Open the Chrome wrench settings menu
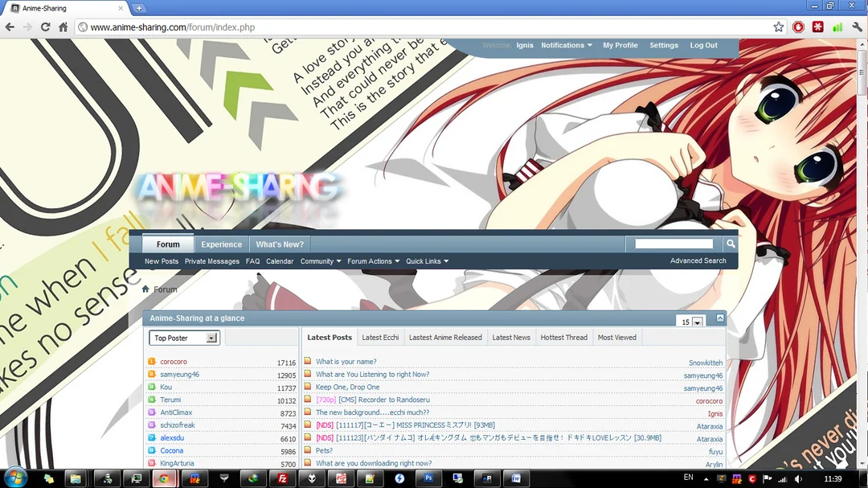 pyautogui.click(x=856, y=27)
